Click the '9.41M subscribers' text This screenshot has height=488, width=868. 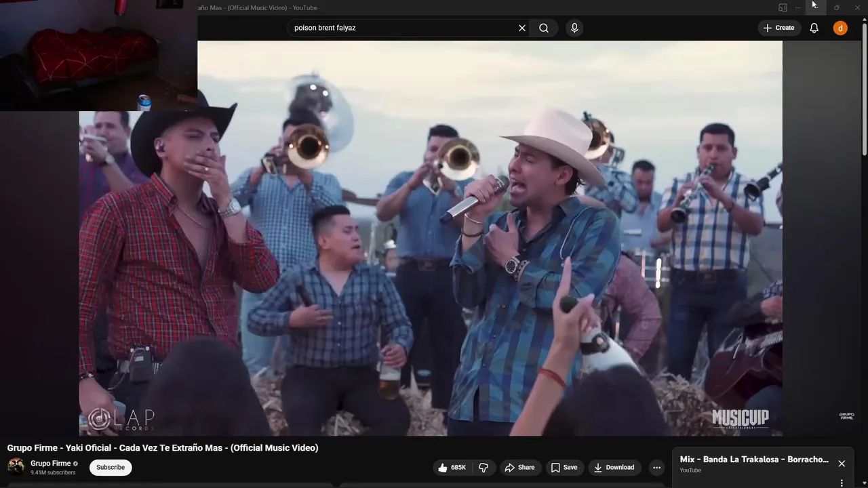point(53,472)
